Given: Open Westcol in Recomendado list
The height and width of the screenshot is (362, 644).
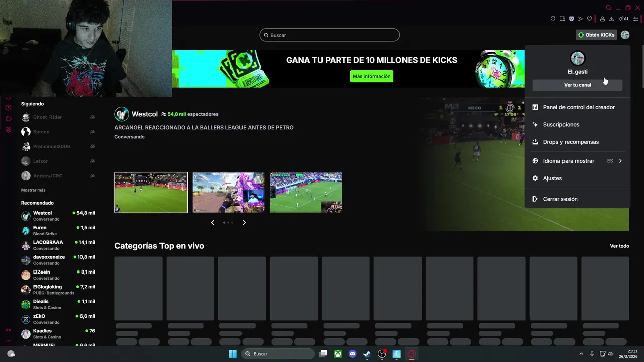Looking at the screenshot, I should [58, 216].
